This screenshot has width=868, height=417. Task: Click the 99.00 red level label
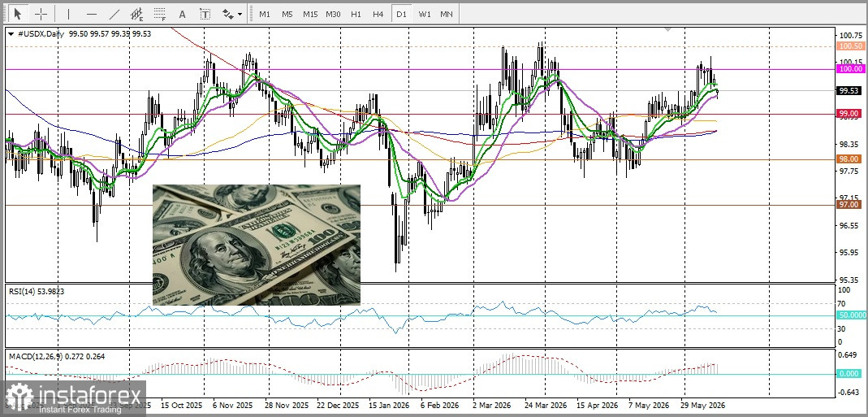(x=850, y=113)
